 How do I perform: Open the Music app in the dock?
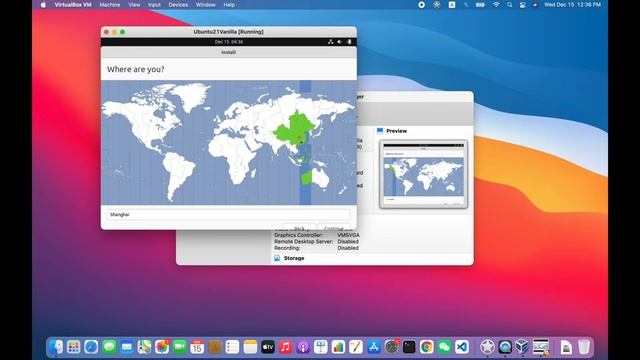click(x=285, y=347)
